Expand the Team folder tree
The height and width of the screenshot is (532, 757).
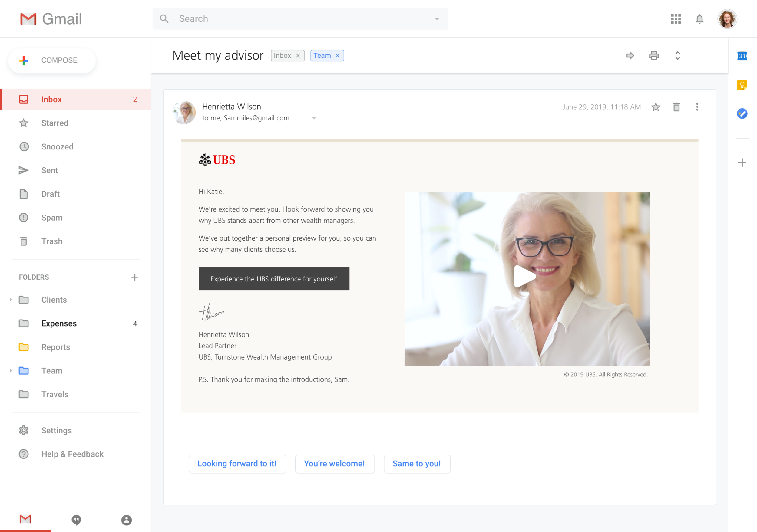click(11, 371)
